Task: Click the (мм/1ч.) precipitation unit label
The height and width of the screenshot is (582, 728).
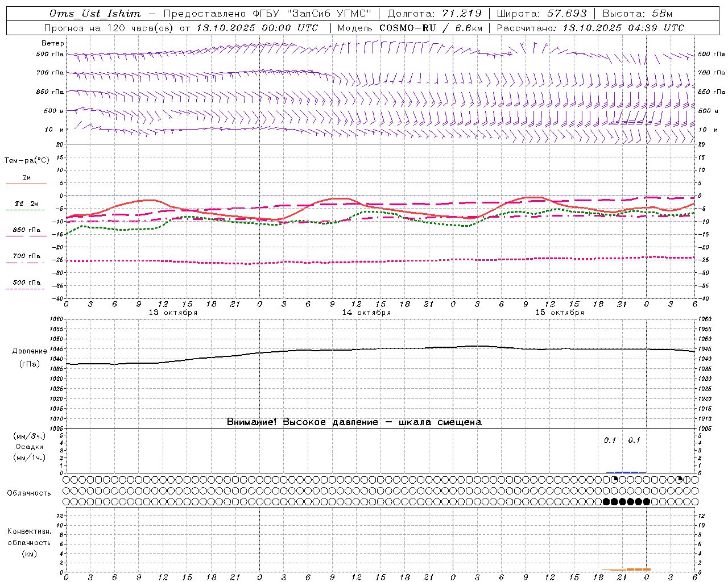Action: pos(30,458)
